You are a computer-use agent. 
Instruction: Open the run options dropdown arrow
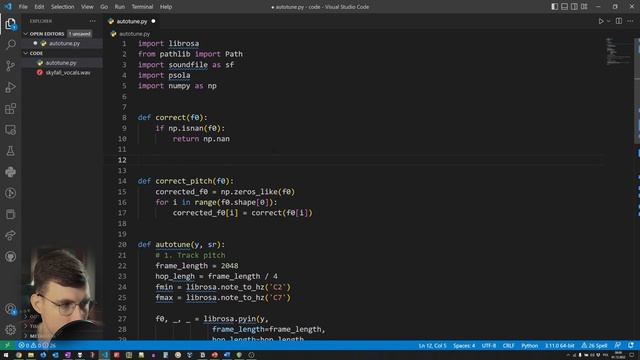[x=609, y=21]
